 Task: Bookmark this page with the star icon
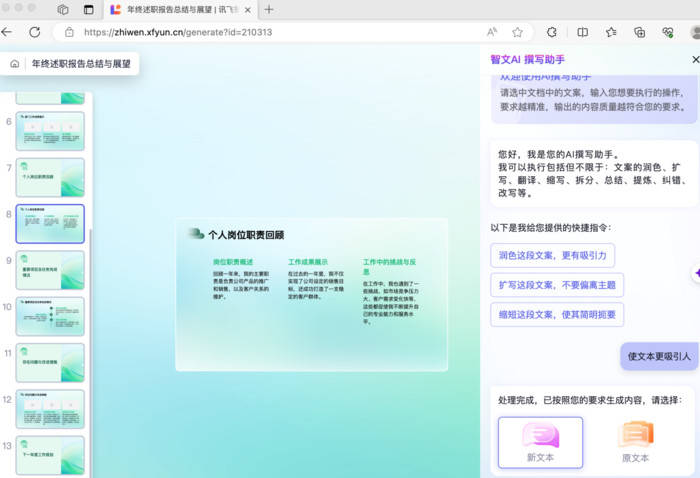[517, 32]
